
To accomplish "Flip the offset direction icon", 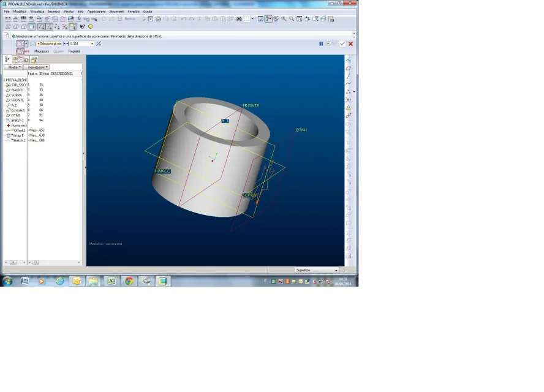I will (99, 43).
